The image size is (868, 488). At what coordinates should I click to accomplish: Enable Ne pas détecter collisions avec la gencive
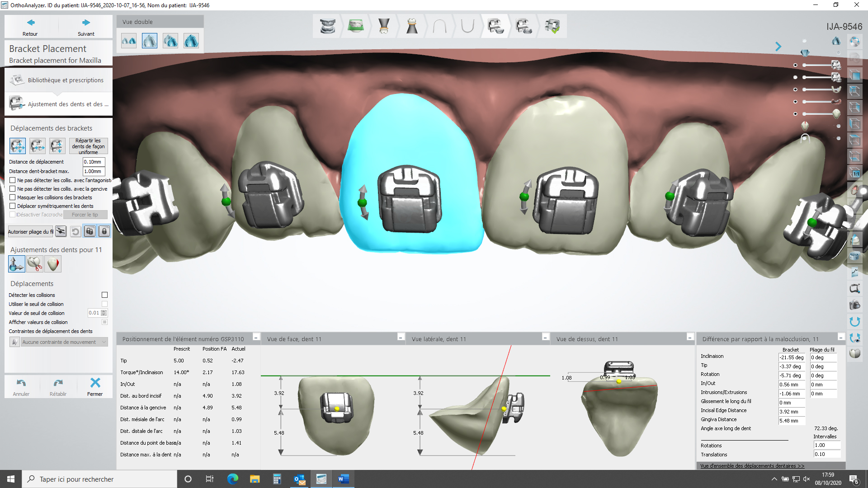click(13, 189)
